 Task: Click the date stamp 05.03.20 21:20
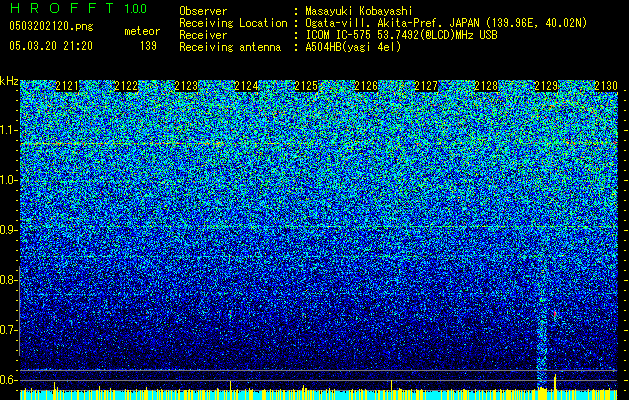pyautogui.click(x=51, y=46)
